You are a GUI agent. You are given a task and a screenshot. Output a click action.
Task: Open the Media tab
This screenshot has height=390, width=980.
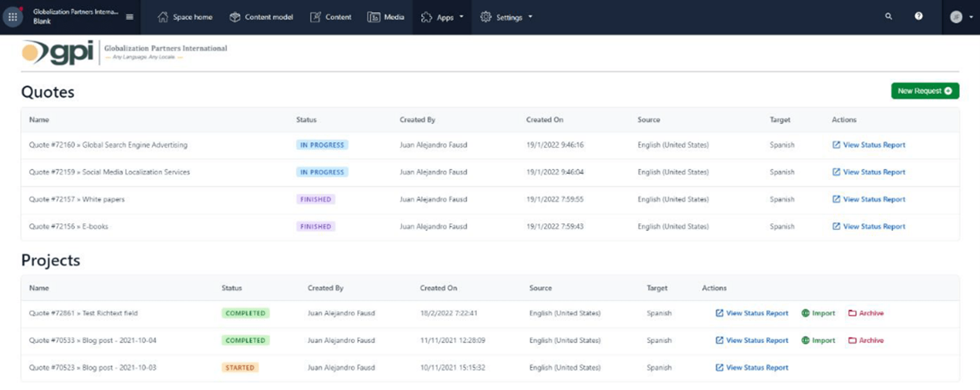[386, 17]
